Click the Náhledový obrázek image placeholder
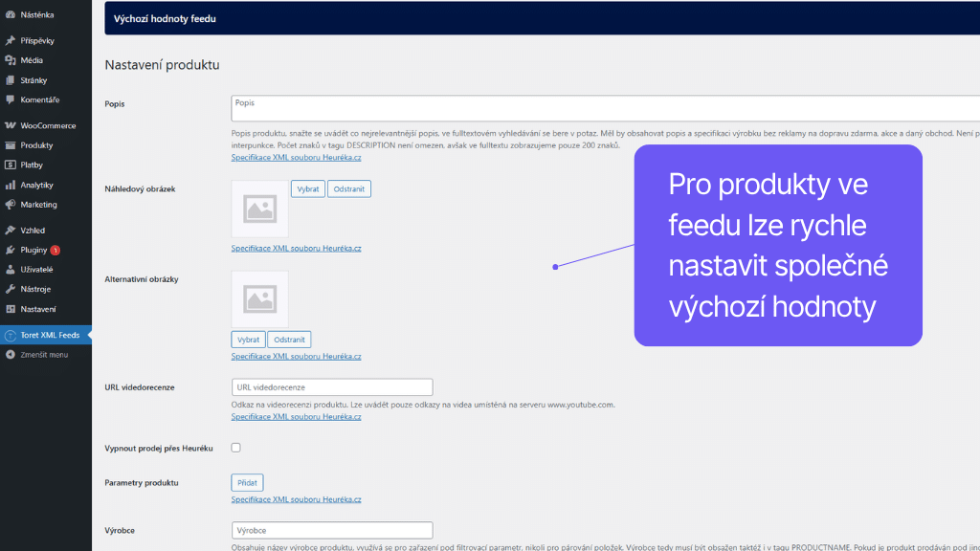The height and width of the screenshot is (551, 980). 259,209
